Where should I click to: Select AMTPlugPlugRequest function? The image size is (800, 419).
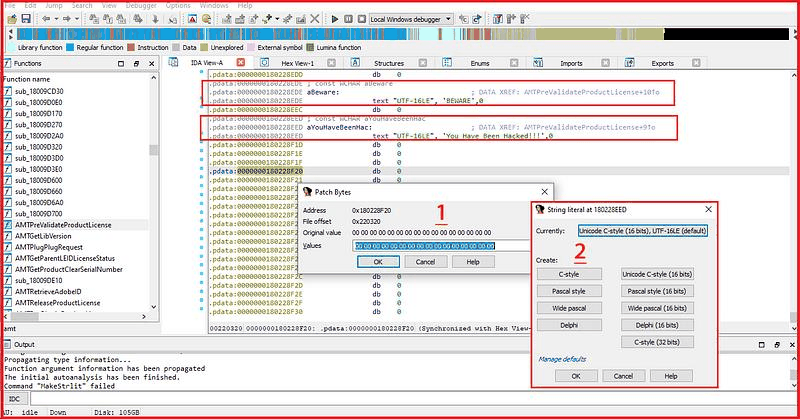(x=48, y=247)
